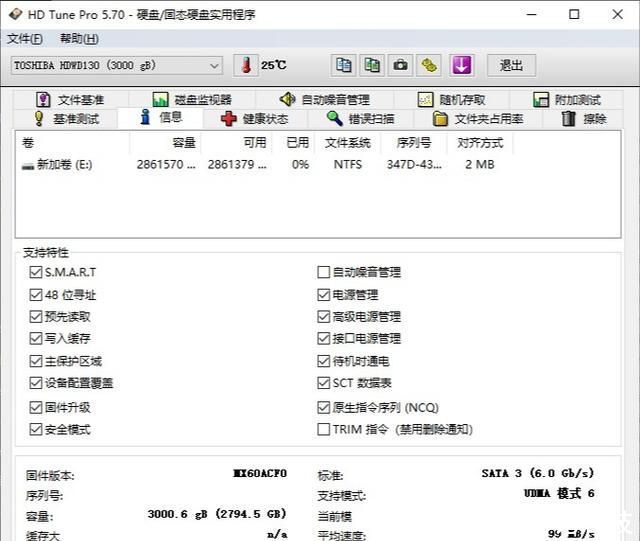
Task: Toggle the 电源管理 checkbox
Action: (324, 295)
